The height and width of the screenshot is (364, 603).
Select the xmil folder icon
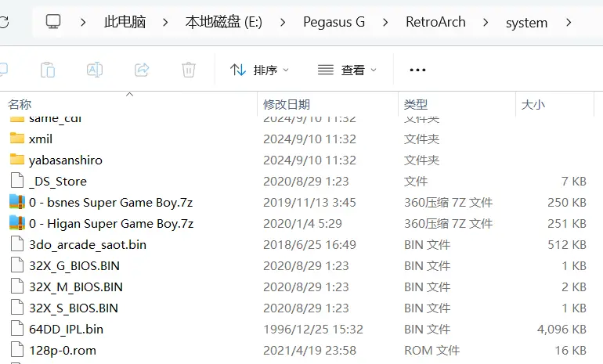point(17,139)
